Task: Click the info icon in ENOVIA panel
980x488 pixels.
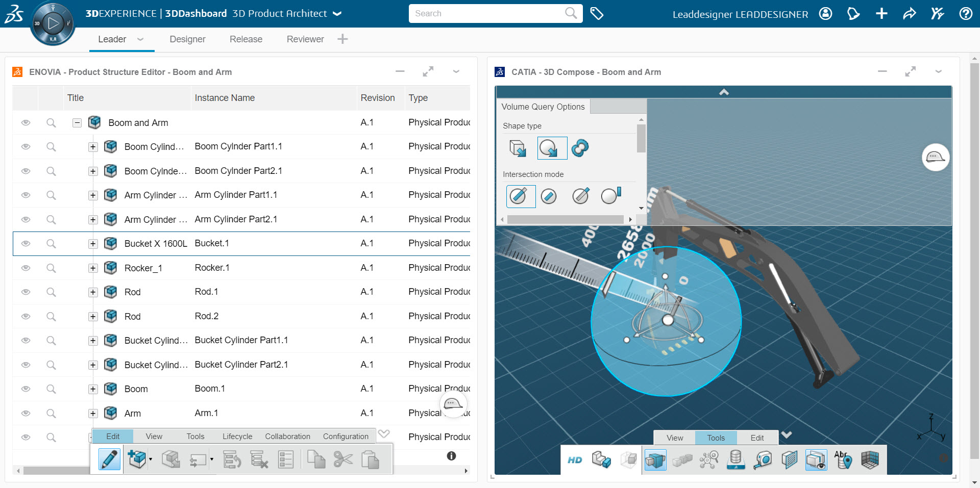Action: [451, 456]
